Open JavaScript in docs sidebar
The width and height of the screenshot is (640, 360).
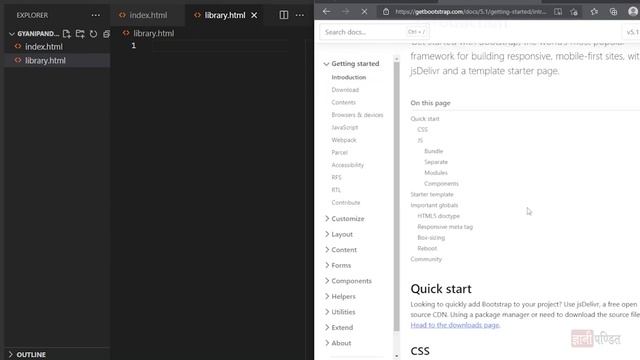click(x=344, y=127)
